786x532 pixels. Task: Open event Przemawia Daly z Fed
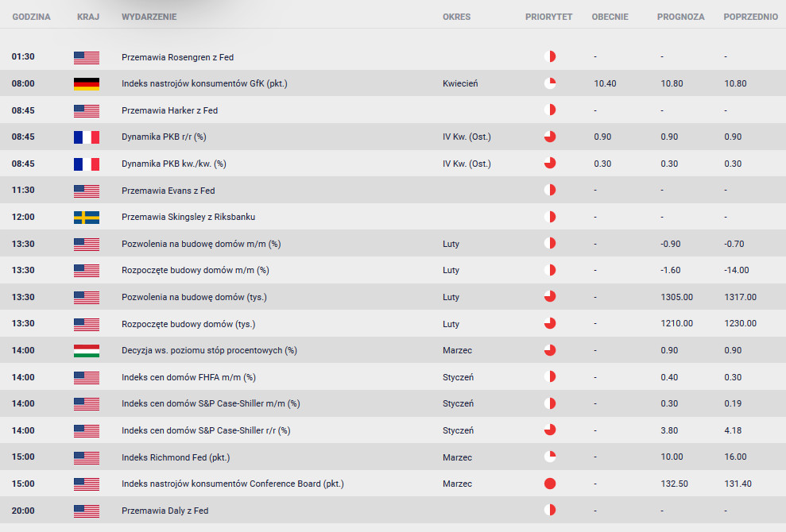point(165,511)
